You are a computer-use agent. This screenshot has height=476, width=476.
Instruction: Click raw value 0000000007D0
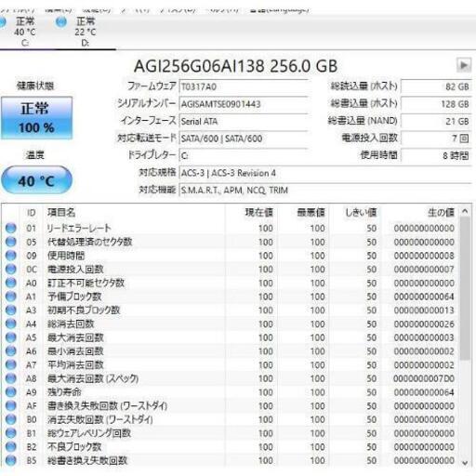coord(424,378)
